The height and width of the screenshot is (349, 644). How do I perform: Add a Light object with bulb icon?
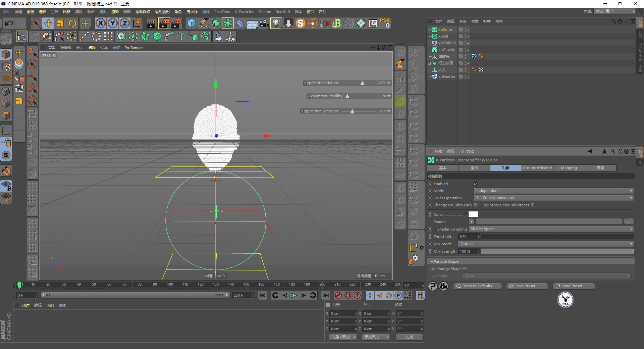[x=276, y=23]
